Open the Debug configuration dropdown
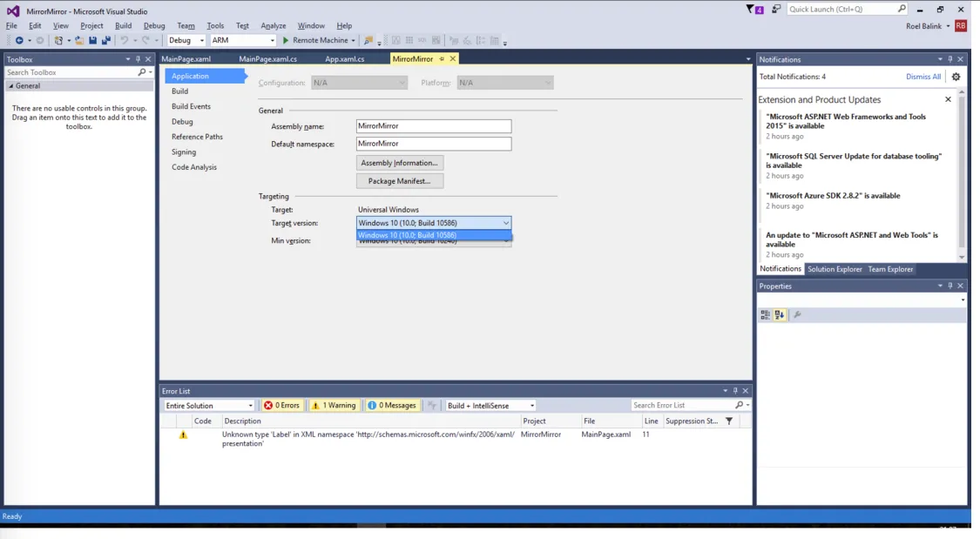 186,41
